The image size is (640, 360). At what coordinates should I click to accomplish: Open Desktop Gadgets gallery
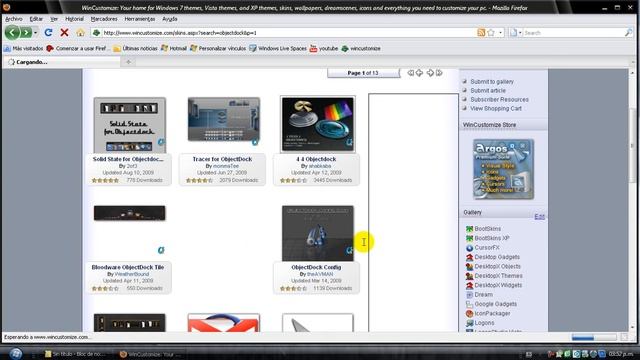[497, 257]
